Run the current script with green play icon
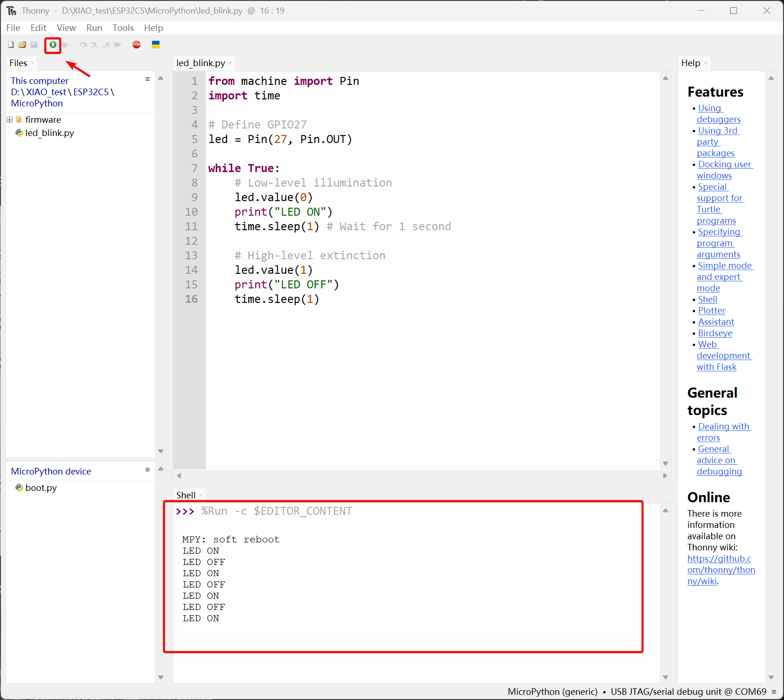The image size is (784, 700). click(x=53, y=45)
